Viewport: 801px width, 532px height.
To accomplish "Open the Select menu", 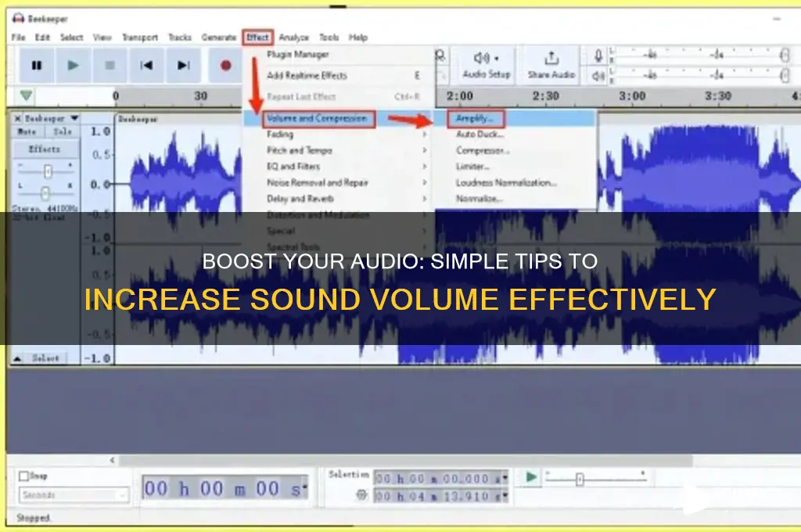I will tap(71, 38).
